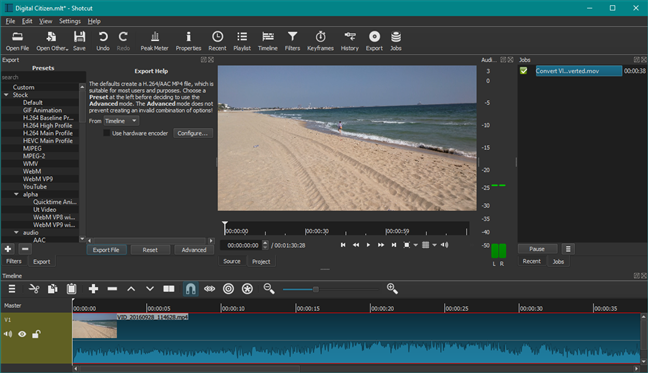Open the grid display dropdown arrow
Viewport: 648px width, 373px height.
434,245
